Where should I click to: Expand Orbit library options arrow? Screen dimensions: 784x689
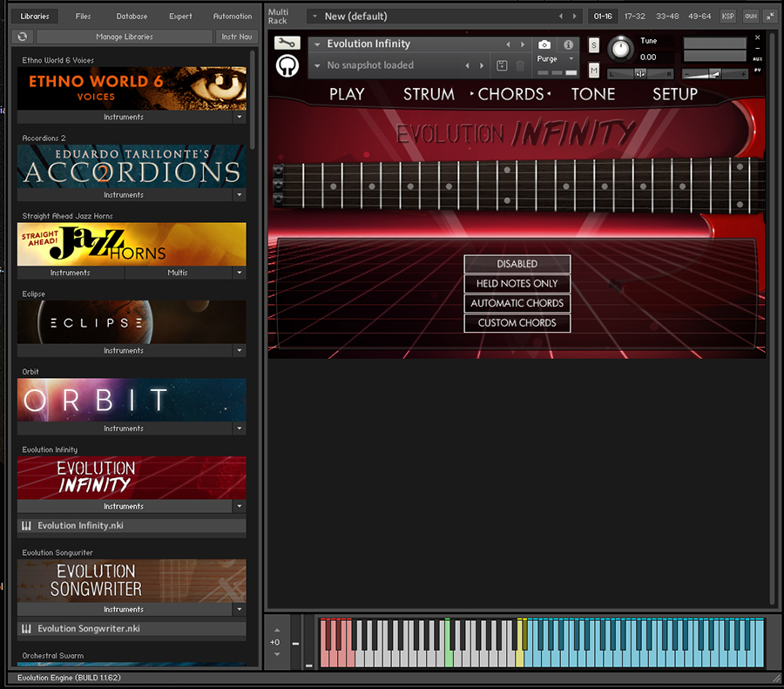click(240, 429)
